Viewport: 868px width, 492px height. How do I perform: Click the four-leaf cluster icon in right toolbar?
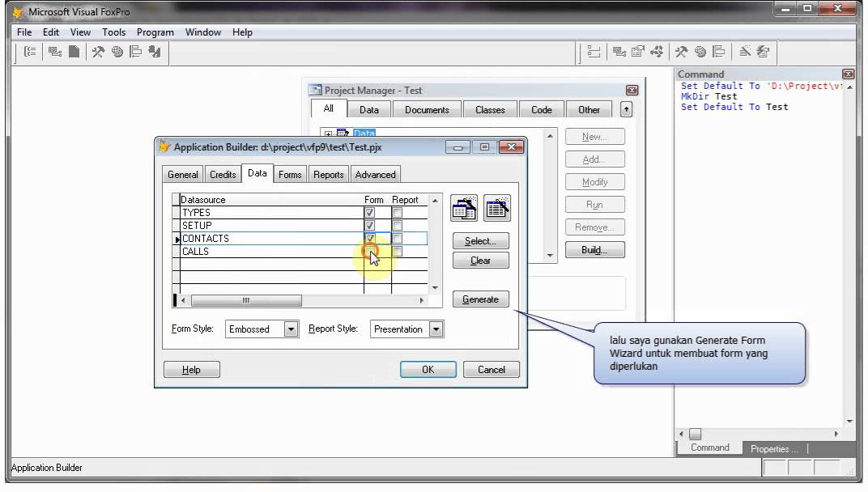click(x=657, y=52)
